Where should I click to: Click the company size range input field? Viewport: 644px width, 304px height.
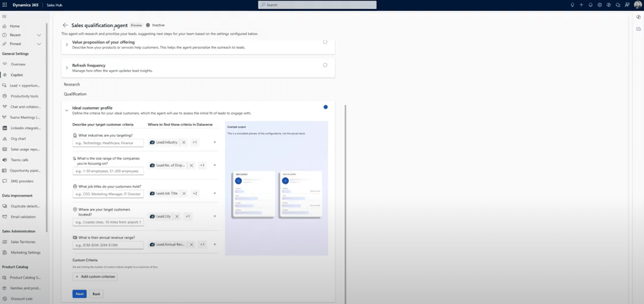coord(108,171)
